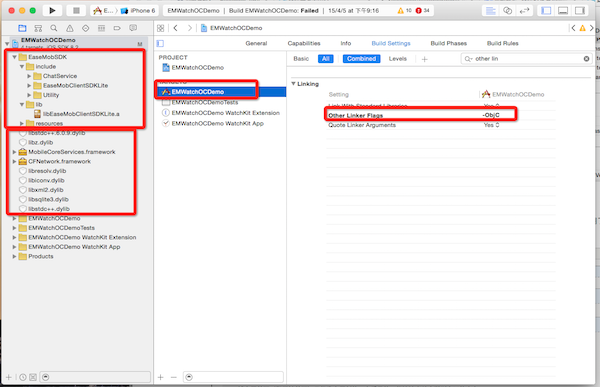The height and width of the screenshot is (387, 600).
Task: Open the scheme selector in toolbar
Action: [103, 11]
